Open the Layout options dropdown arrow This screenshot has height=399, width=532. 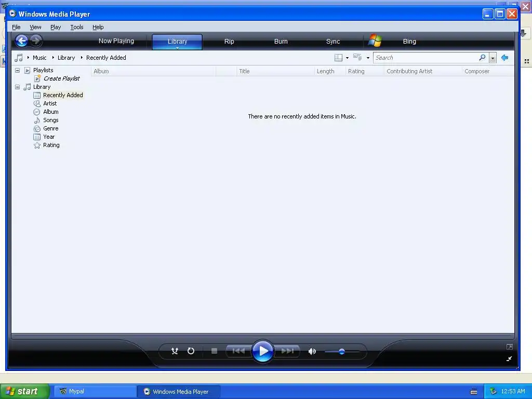click(x=347, y=58)
